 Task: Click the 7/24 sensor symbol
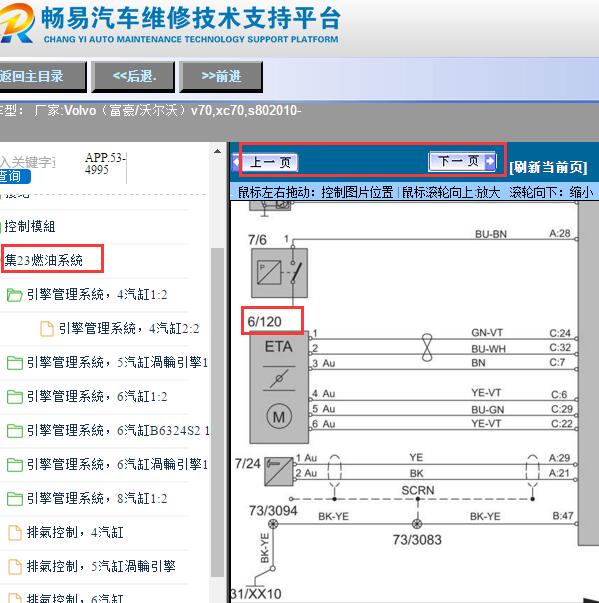click(x=279, y=471)
